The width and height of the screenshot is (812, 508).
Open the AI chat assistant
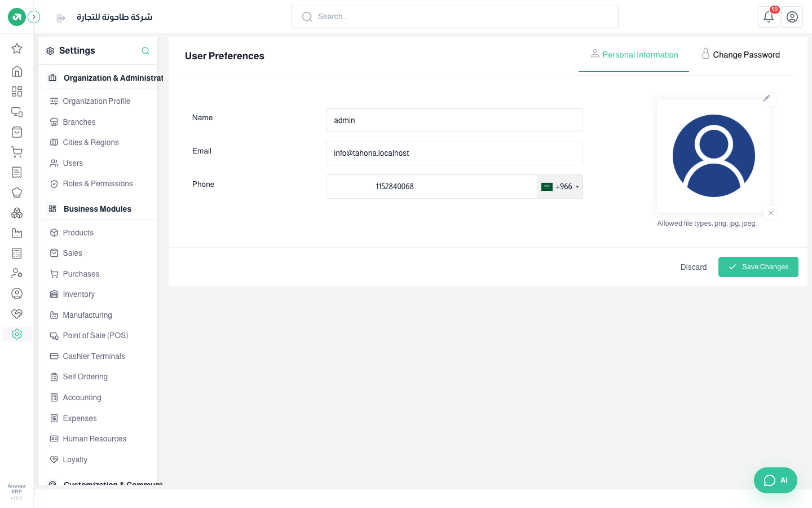(775, 480)
